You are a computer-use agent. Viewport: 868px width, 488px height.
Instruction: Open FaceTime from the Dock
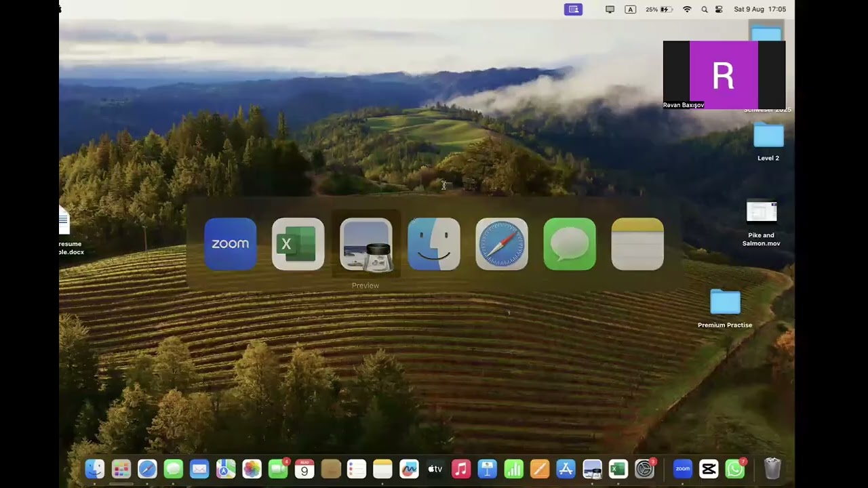click(x=278, y=468)
